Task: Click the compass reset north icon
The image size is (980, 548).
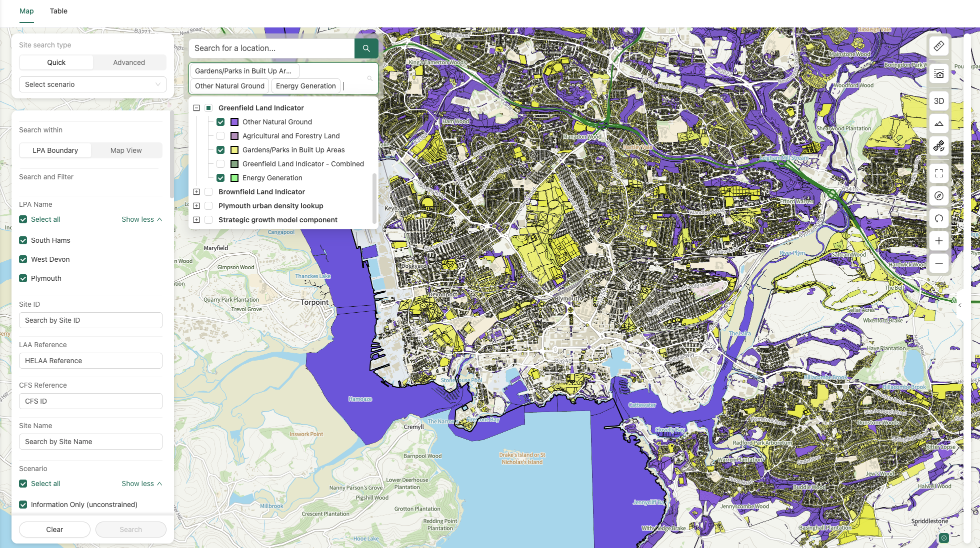Action: pos(939,196)
